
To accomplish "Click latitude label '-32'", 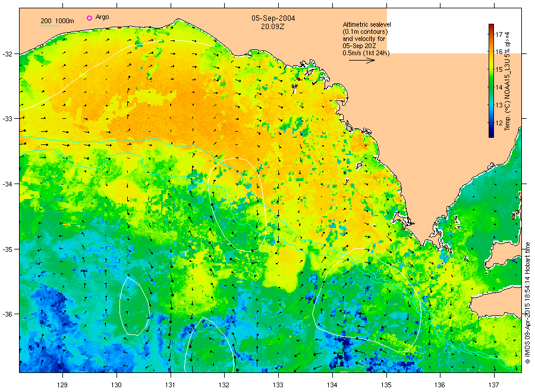I will 8,54.
